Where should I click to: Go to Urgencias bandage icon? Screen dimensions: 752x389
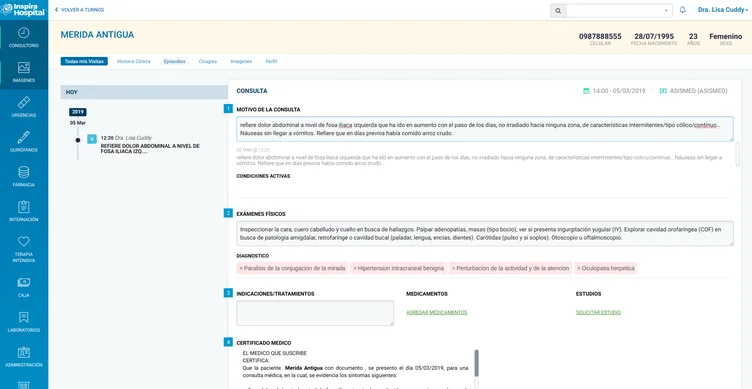click(24, 102)
